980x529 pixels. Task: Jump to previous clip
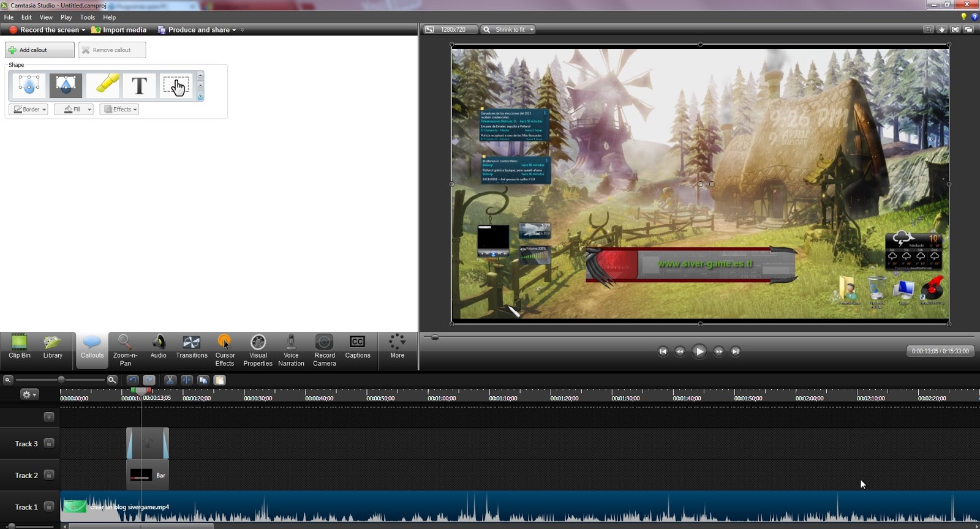click(663, 351)
